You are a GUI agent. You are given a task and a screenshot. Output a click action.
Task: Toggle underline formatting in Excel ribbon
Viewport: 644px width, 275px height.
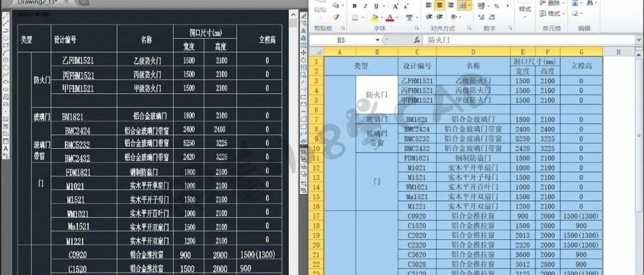[x=376, y=6]
